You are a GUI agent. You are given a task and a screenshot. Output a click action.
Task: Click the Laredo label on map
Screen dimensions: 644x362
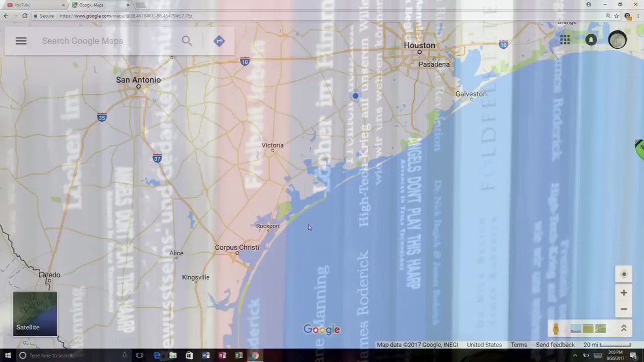[x=50, y=275]
